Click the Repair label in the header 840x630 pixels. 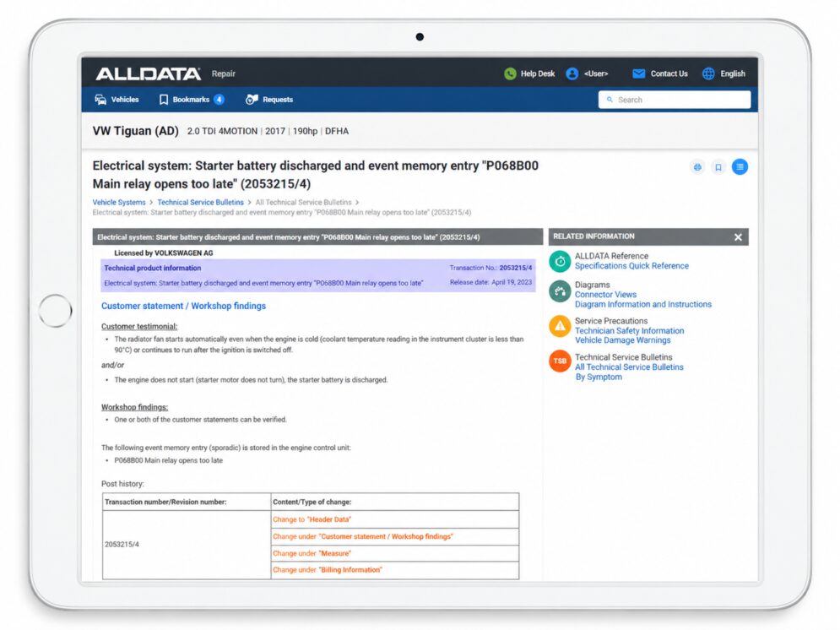coord(224,73)
